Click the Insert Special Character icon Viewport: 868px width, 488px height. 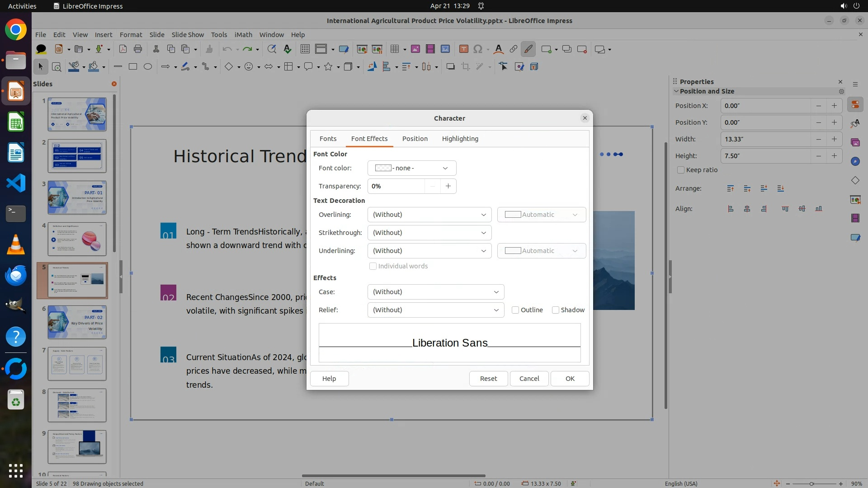[x=478, y=49]
